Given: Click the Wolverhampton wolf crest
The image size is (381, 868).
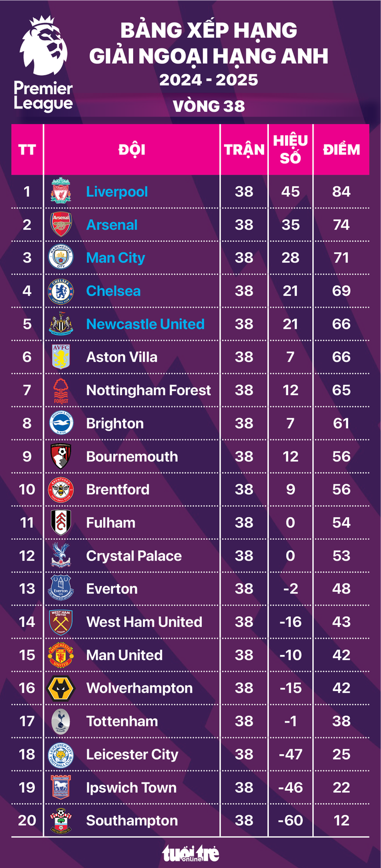Looking at the screenshot, I should [61, 688].
